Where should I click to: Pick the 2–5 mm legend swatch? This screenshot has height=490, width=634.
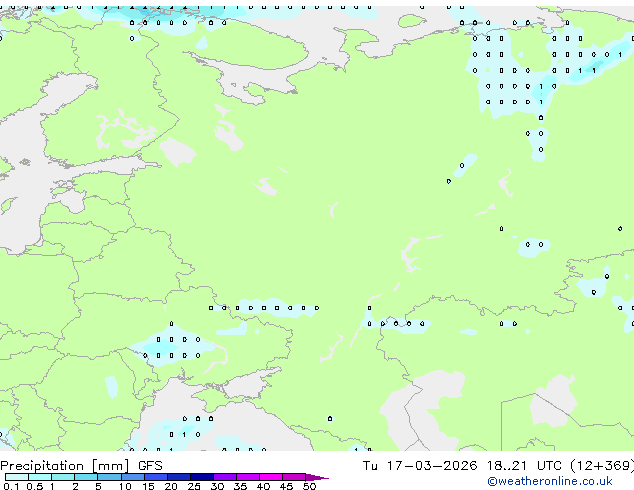(x=86, y=477)
